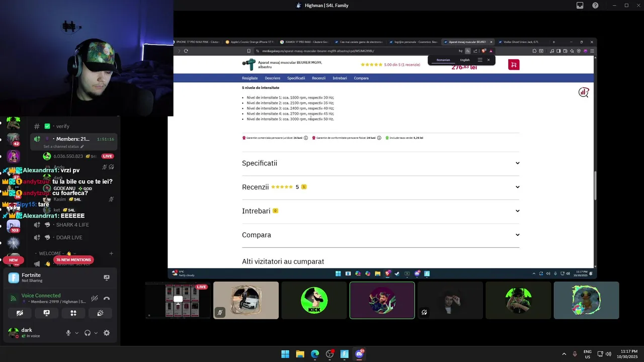
Task: Click the info icon beside 24 luni
Action: 379,138
